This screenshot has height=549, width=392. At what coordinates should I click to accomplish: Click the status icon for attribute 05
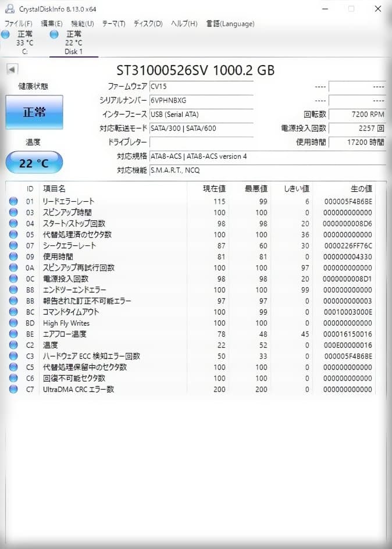click(x=13, y=234)
